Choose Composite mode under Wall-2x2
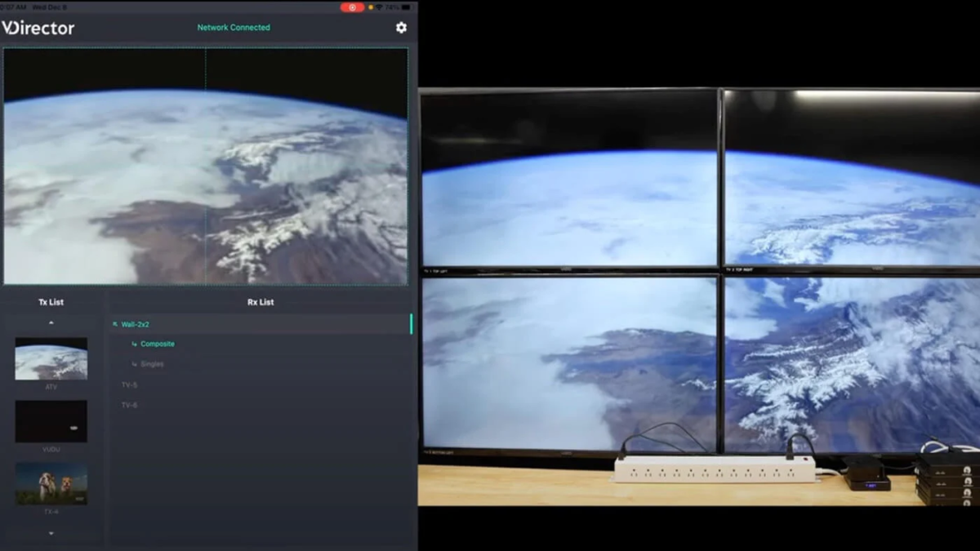Viewport: 980px width, 551px height. (157, 344)
